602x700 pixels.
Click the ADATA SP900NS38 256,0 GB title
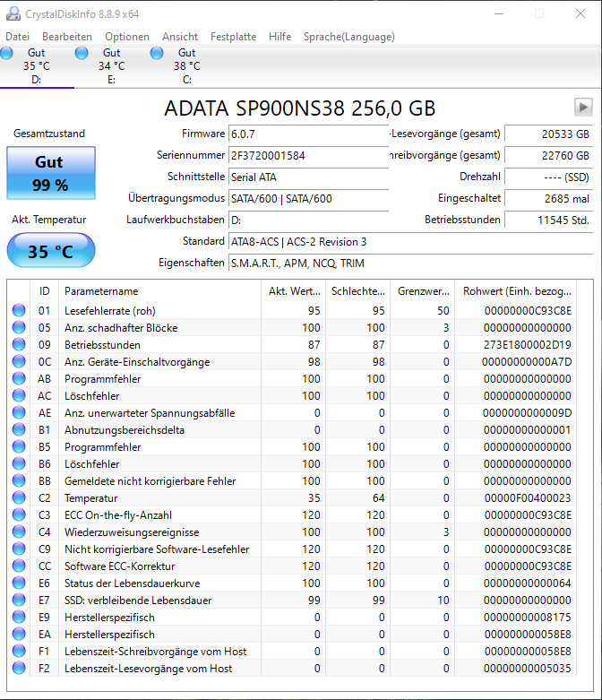pos(300,108)
